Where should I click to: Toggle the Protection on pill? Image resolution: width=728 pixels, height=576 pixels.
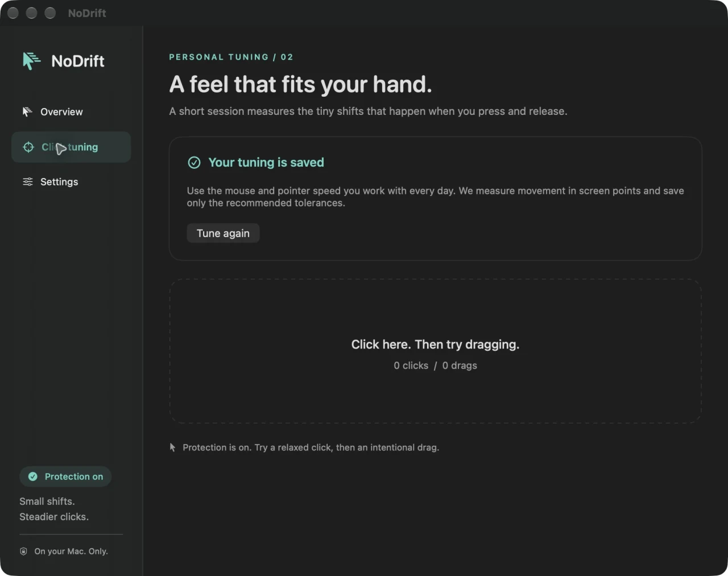pos(65,476)
